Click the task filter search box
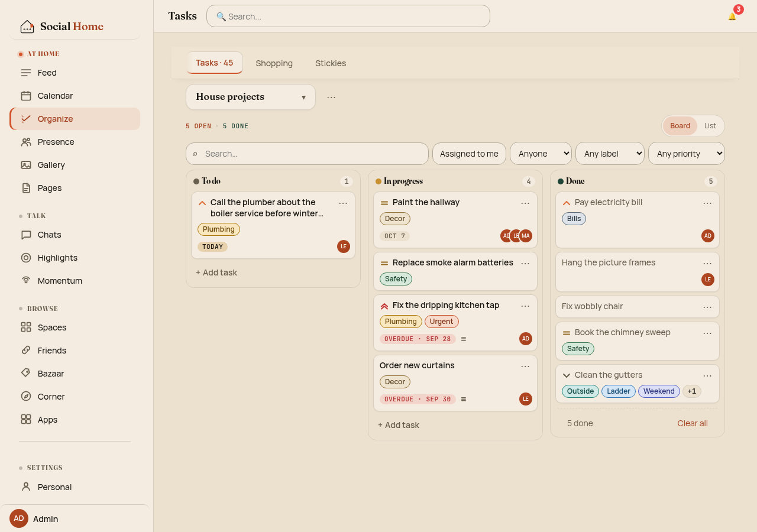This screenshot has height=532, width=757. pos(307,154)
